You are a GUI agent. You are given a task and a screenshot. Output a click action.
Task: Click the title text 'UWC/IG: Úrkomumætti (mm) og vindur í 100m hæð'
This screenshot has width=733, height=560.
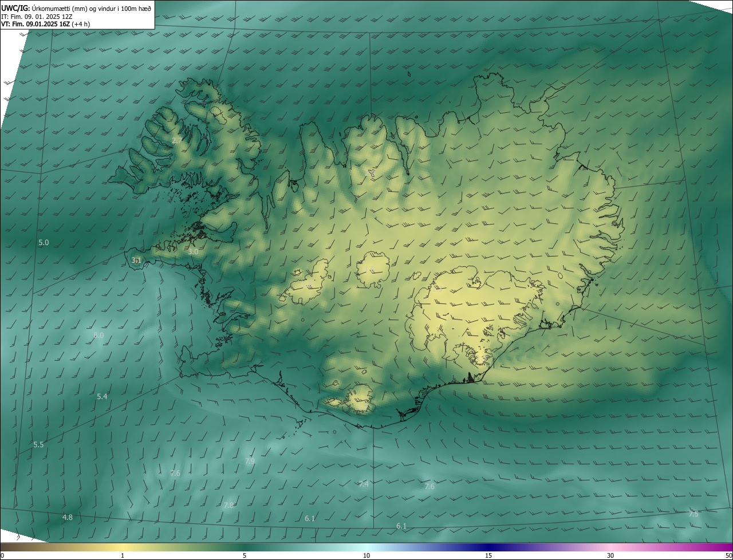click(76, 7)
